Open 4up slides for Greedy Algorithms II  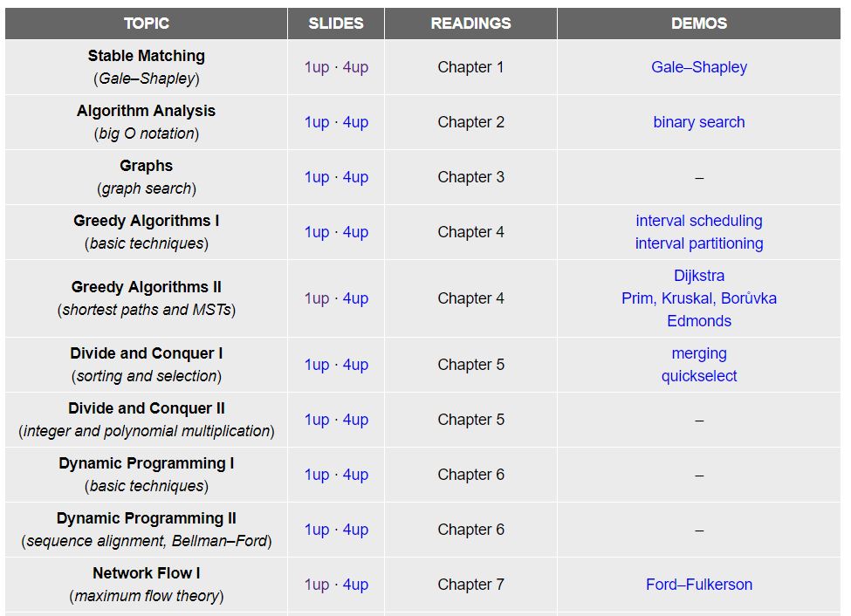pos(355,298)
